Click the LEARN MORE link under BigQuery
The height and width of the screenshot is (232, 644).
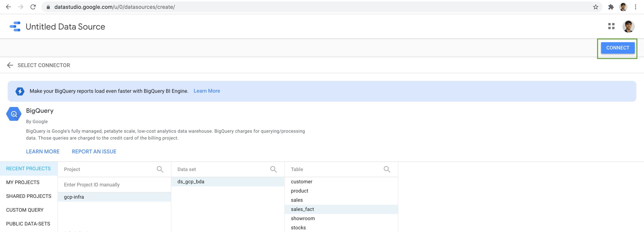coord(43,151)
